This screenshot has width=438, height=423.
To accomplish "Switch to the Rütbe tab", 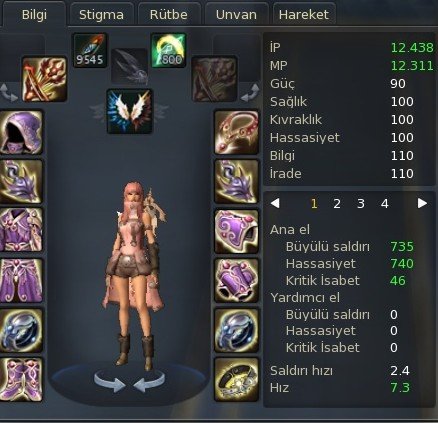I will coord(169,15).
